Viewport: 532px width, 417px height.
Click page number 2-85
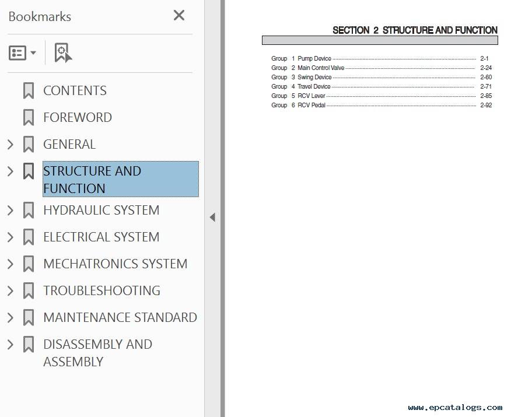486,96
